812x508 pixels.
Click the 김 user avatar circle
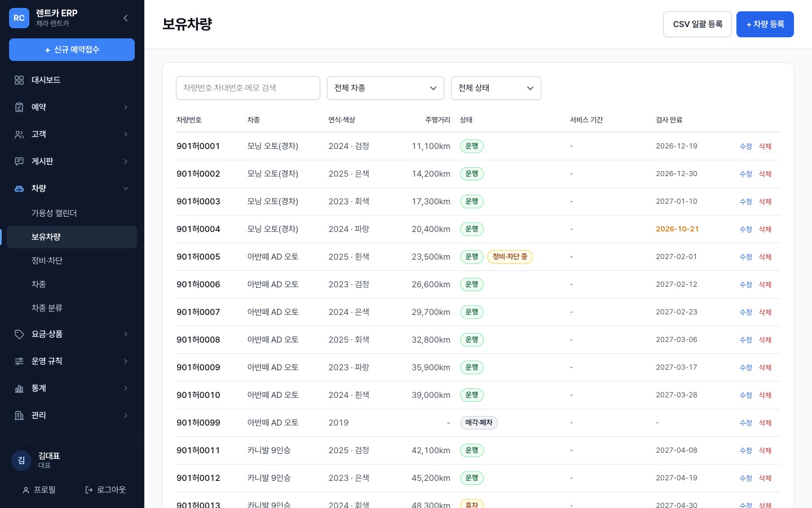pyautogui.click(x=21, y=461)
